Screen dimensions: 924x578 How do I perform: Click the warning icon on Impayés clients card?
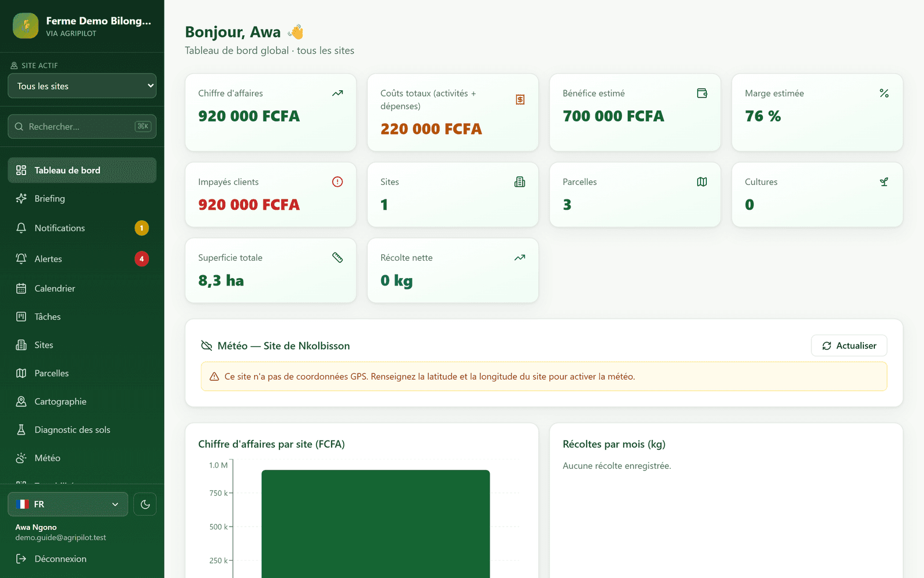(x=338, y=182)
